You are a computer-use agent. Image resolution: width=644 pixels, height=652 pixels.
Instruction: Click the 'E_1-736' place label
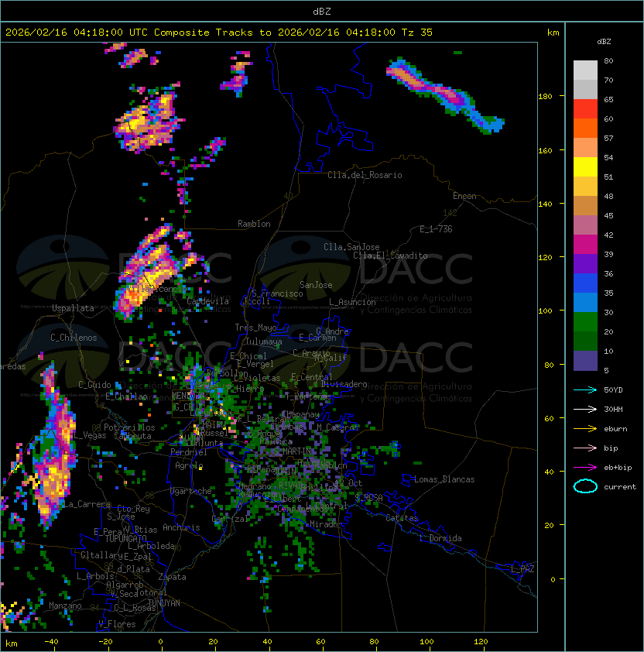click(436, 229)
